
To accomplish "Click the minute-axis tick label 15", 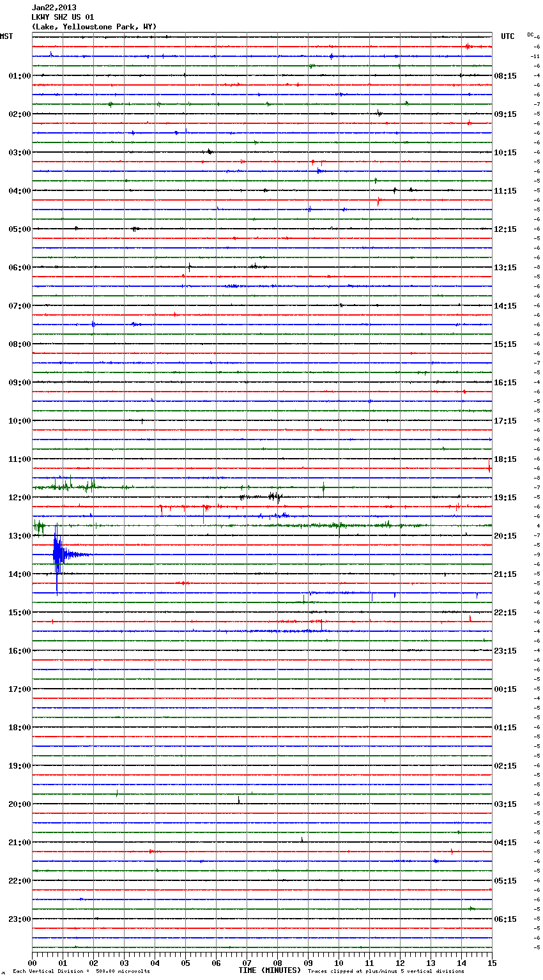I will [492, 963].
